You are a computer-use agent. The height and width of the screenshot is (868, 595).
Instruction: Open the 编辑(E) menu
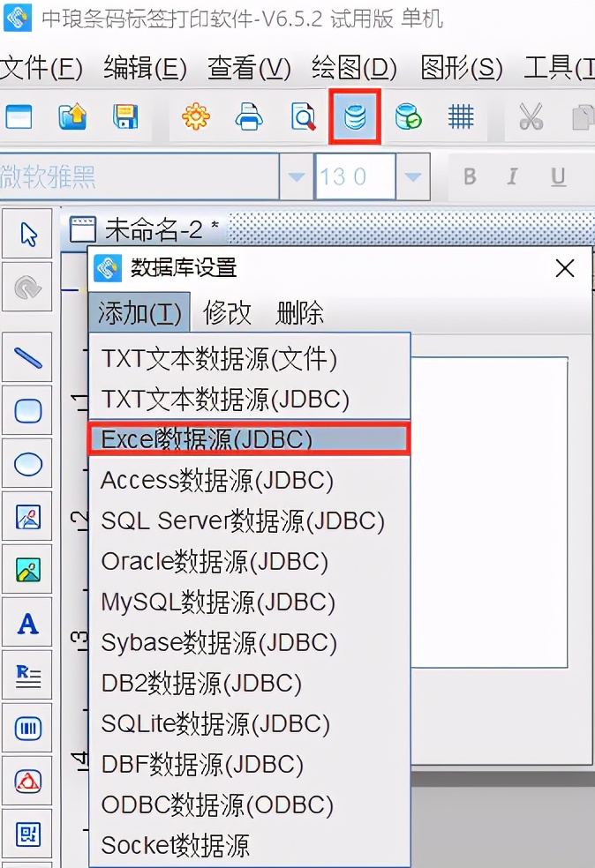pos(145,69)
